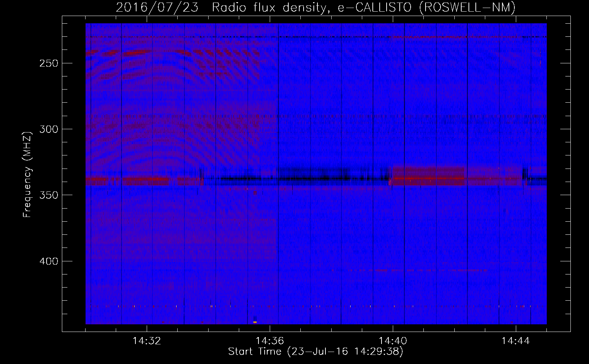Click the 300 frequency tick label
Screen dimensions: 589x364
click(49, 129)
